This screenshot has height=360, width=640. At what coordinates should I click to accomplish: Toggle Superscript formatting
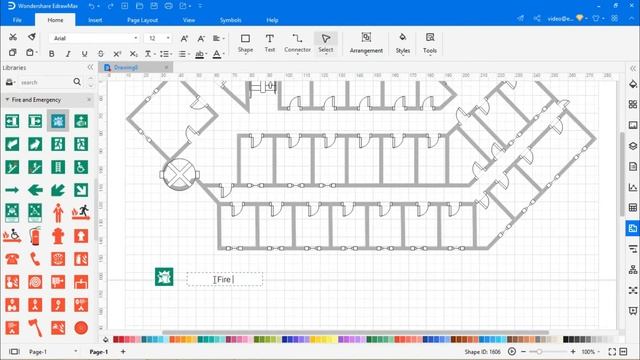pos(117,53)
